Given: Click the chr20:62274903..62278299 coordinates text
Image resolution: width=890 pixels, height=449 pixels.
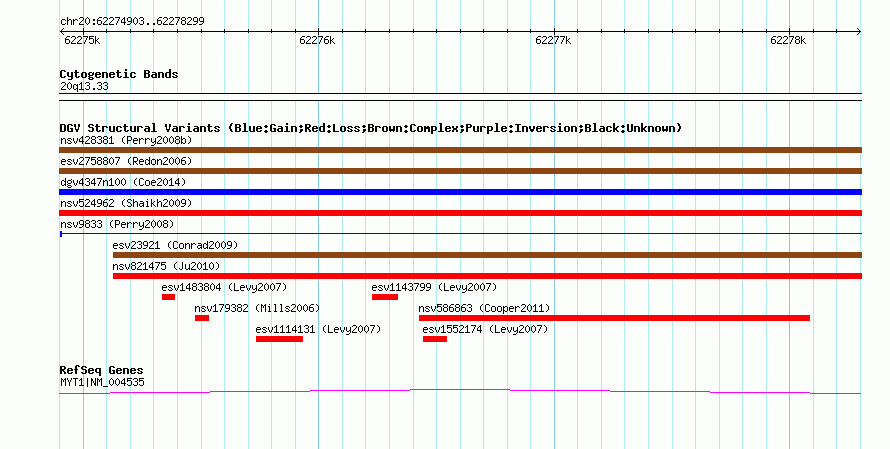Looking at the screenshot, I should click(132, 22).
